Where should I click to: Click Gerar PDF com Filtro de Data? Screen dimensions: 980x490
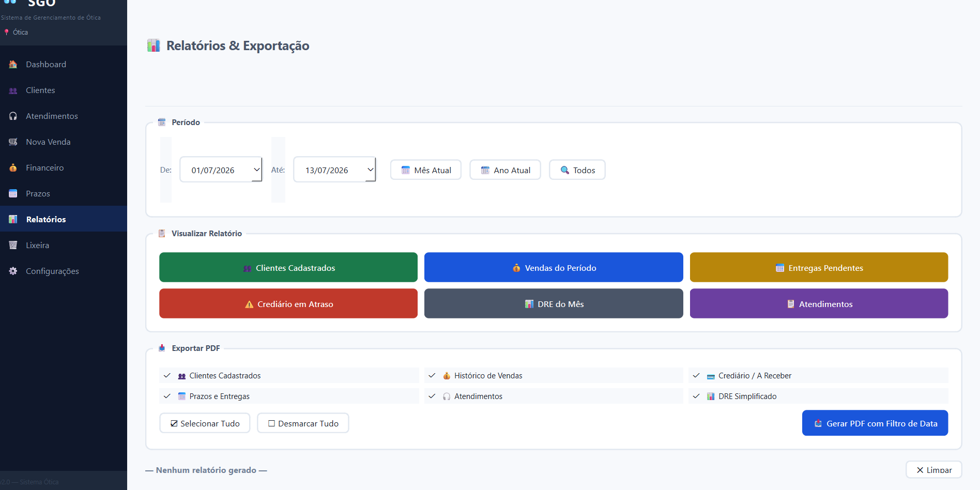pyautogui.click(x=875, y=423)
